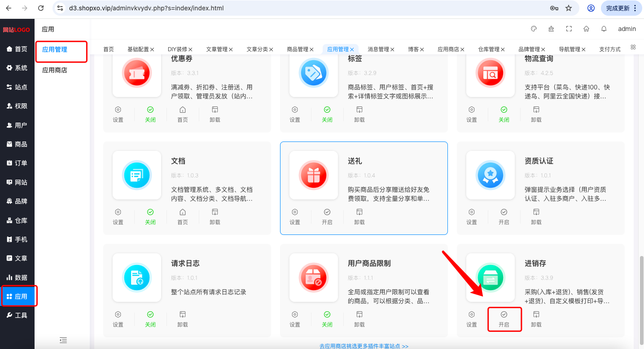
Task: Uninstall the 用户商品限制 plugin
Action: tap(359, 319)
